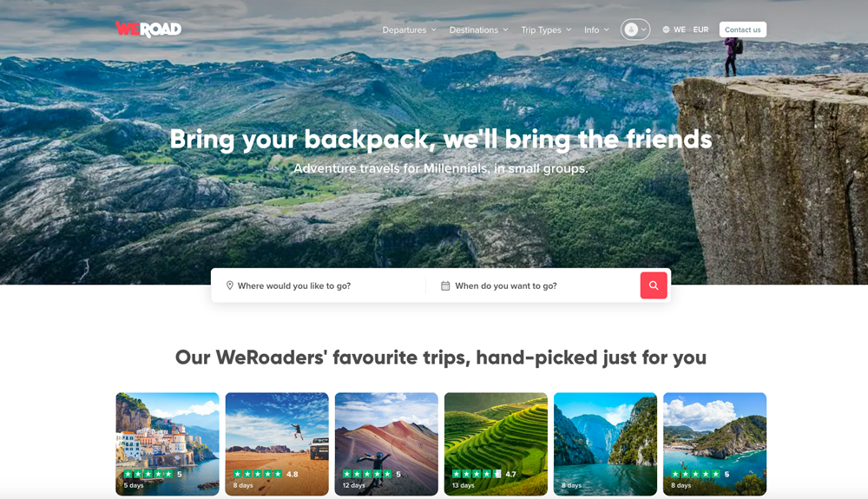The width and height of the screenshot is (868, 499).
Task: Open the turquoise river canyon trip card
Action: pyautogui.click(x=605, y=444)
